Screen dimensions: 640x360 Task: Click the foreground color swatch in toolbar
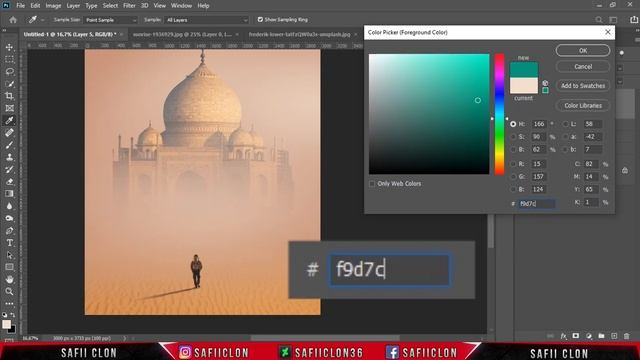click(x=7, y=324)
